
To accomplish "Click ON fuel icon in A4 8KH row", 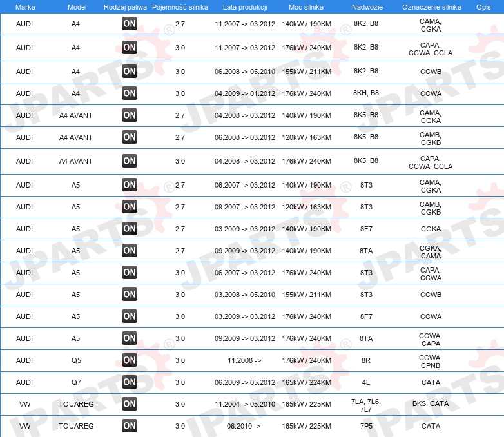I will click(130, 93).
